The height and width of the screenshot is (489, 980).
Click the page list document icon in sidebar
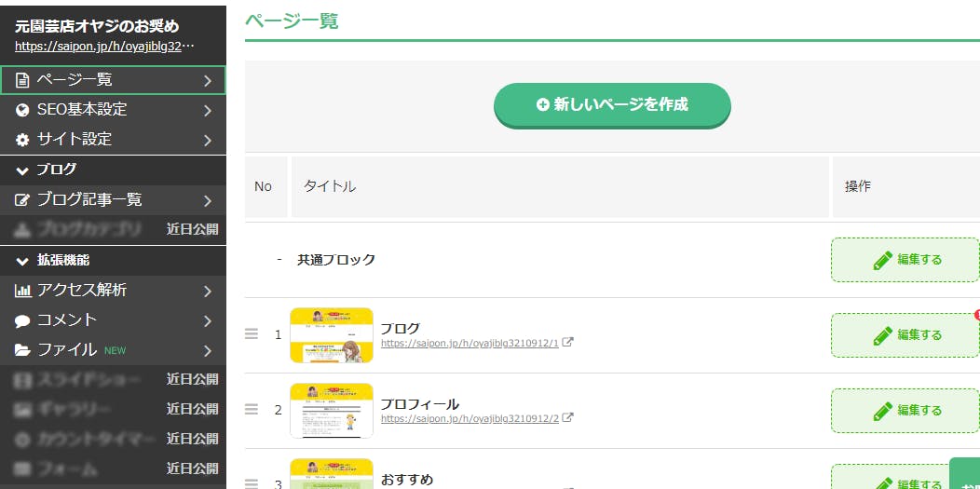click(22, 80)
